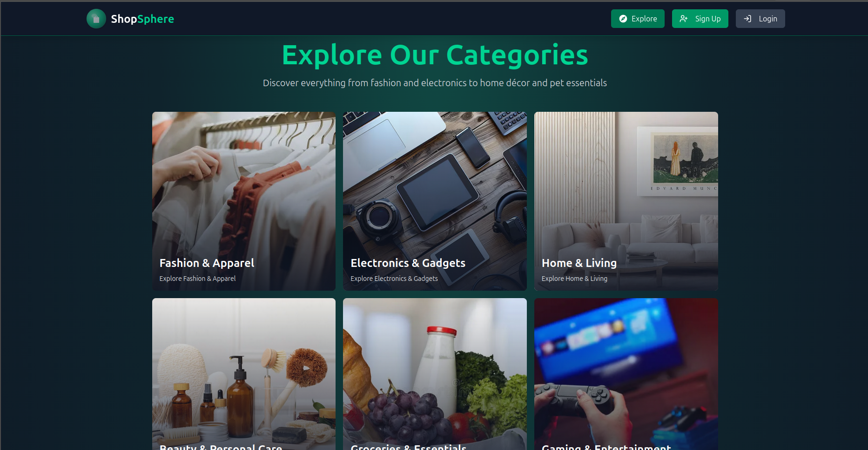Click the Explore Home & Living subtitle
868x450 pixels.
point(574,279)
